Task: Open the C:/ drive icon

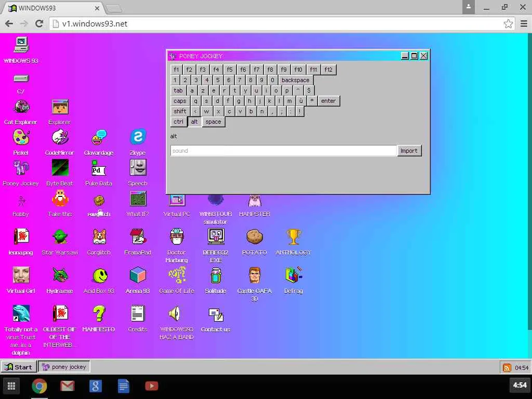Action: tap(21, 79)
